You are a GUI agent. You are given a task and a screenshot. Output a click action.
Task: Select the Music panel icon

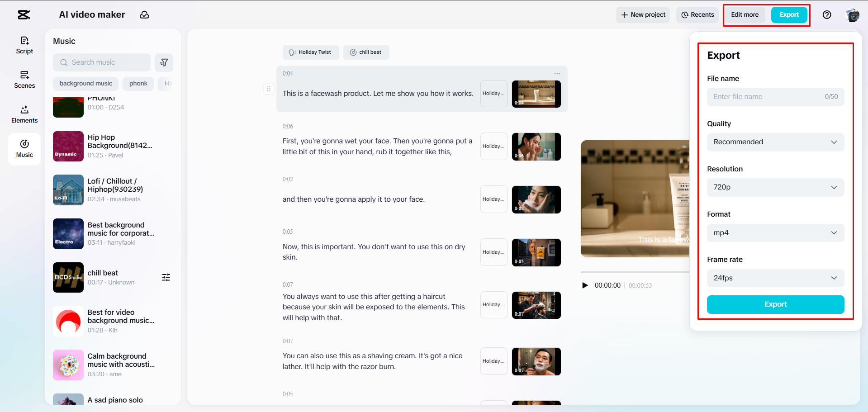point(24,149)
